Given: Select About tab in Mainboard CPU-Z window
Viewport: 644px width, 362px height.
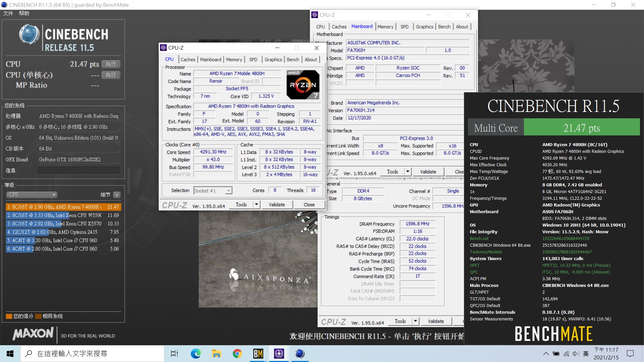Looking at the screenshot, I should tap(462, 26).
